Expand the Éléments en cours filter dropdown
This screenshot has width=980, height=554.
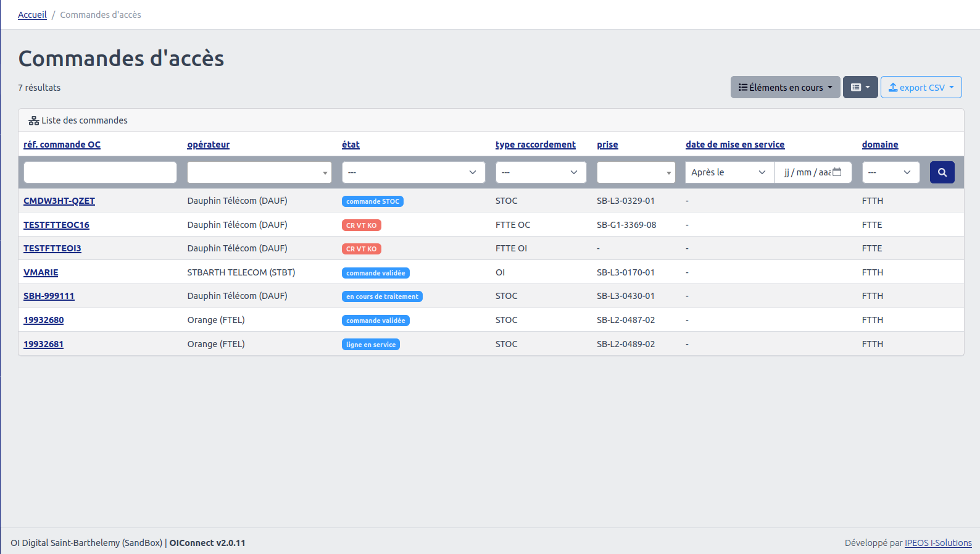pos(785,88)
